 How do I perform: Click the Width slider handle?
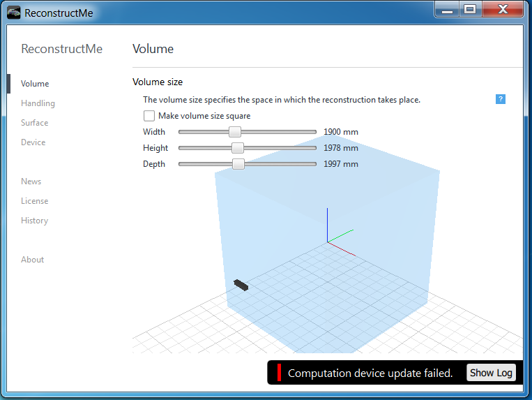coord(235,132)
